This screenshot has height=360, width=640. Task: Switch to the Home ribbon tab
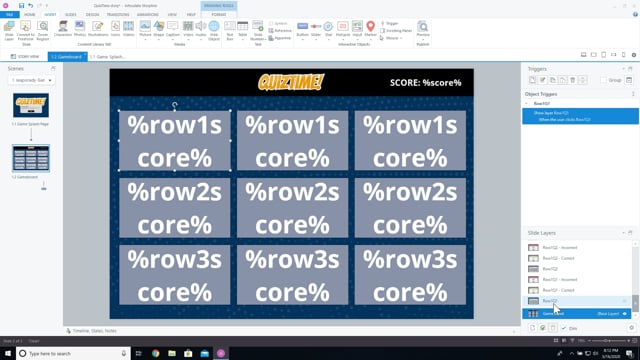[x=29, y=15]
